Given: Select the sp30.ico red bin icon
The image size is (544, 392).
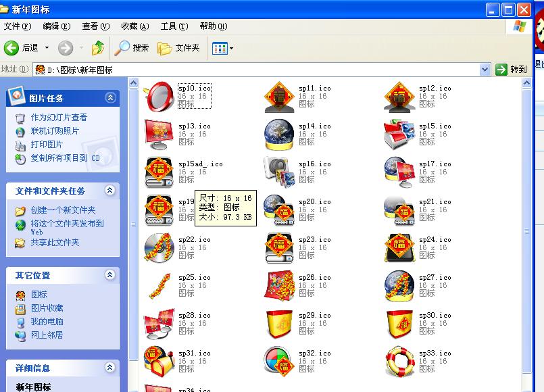Looking at the screenshot, I should [x=399, y=323].
